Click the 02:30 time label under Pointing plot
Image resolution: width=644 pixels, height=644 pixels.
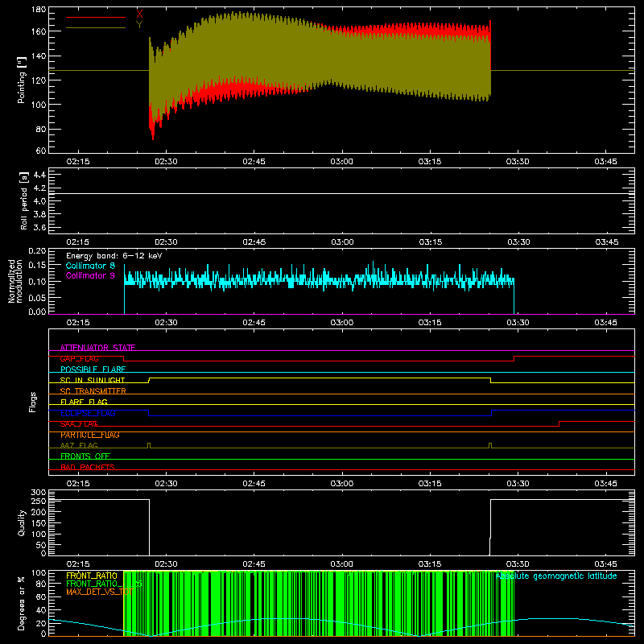click(166, 162)
